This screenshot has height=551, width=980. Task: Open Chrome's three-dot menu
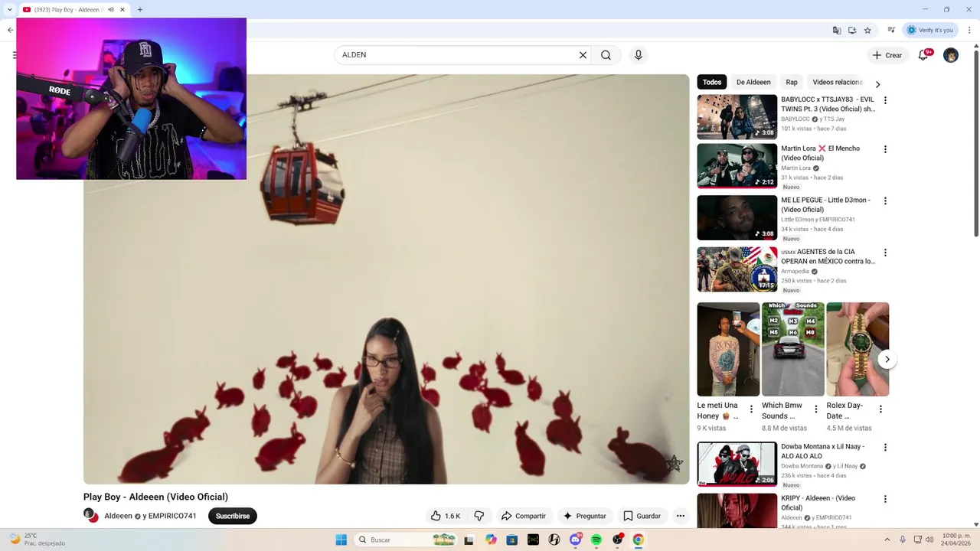[969, 30]
